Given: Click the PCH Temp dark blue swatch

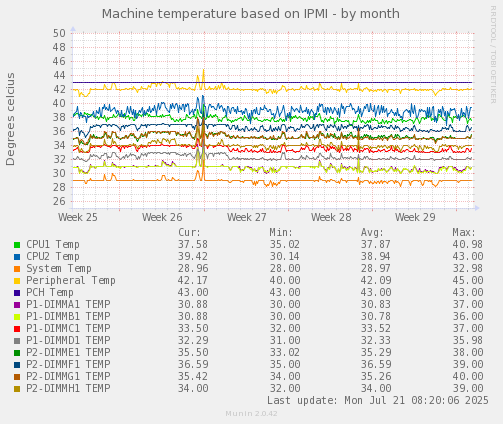Looking at the screenshot, I should coord(17,293).
